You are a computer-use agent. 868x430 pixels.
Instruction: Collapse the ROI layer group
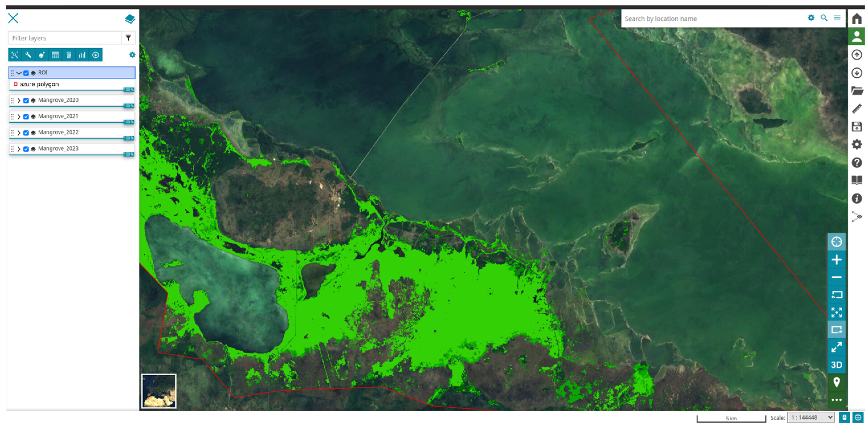pos(19,73)
